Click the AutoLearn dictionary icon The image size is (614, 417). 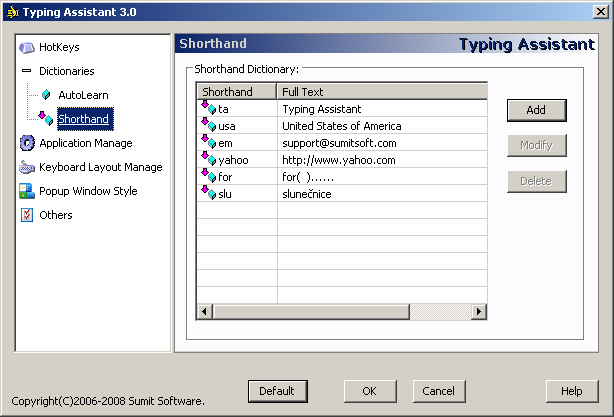(x=46, y=95)
